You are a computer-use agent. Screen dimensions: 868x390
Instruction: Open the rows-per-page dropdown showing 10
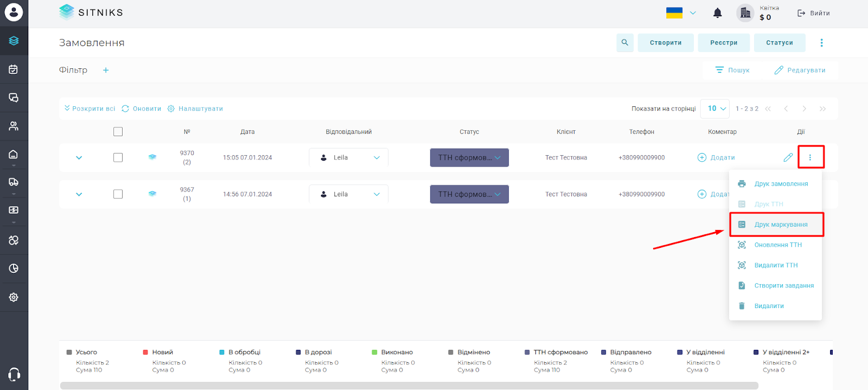tap(715, 108)
